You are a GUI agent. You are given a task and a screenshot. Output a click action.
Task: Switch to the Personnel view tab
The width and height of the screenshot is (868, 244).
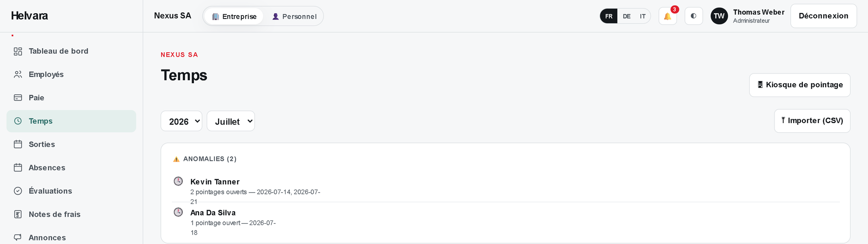(x=294, y=16)
